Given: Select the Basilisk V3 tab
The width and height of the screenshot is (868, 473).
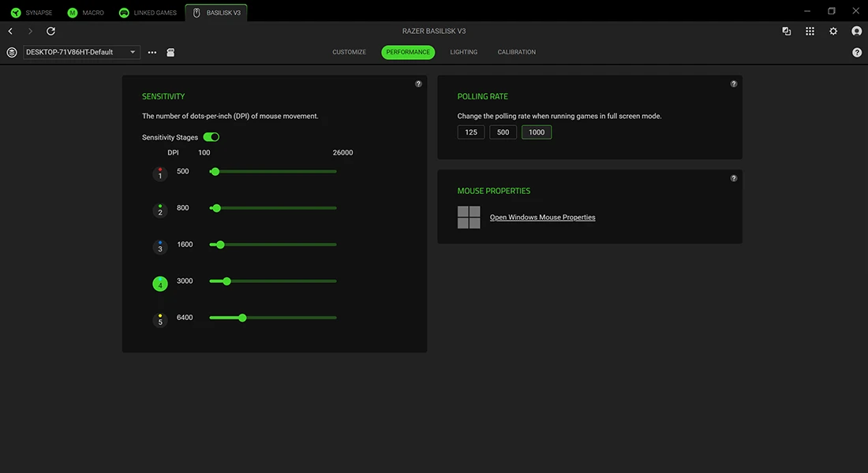Looking at the screenshot, I should 216,13.
